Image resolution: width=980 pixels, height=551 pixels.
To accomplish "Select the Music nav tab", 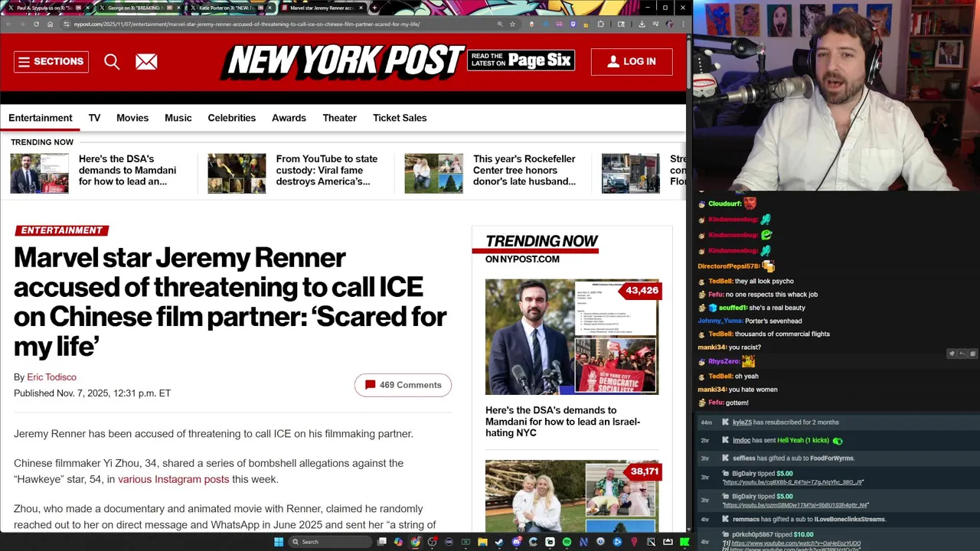I will (x=178, y=118).
